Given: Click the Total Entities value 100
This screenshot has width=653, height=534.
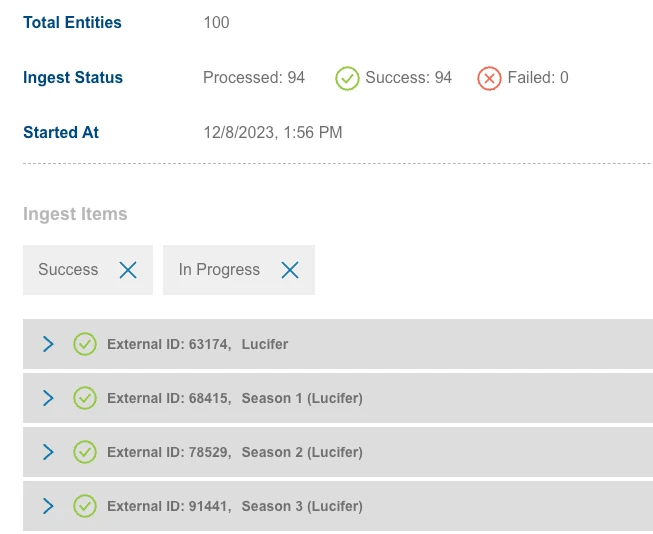Looking at the screenshot, I should point(216,22).
